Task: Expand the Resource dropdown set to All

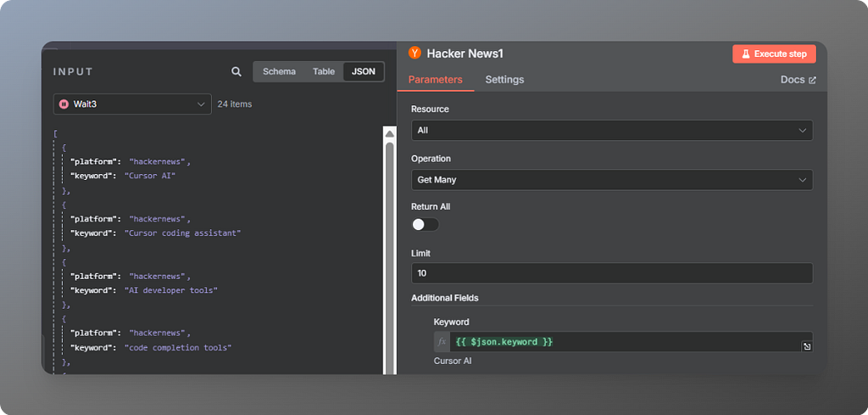Action: tap(612, 130)
